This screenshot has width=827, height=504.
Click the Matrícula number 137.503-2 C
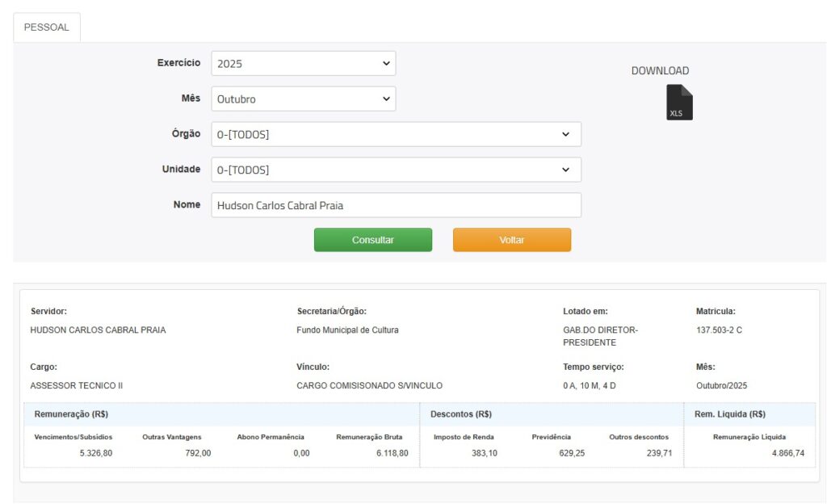[719, 330]
